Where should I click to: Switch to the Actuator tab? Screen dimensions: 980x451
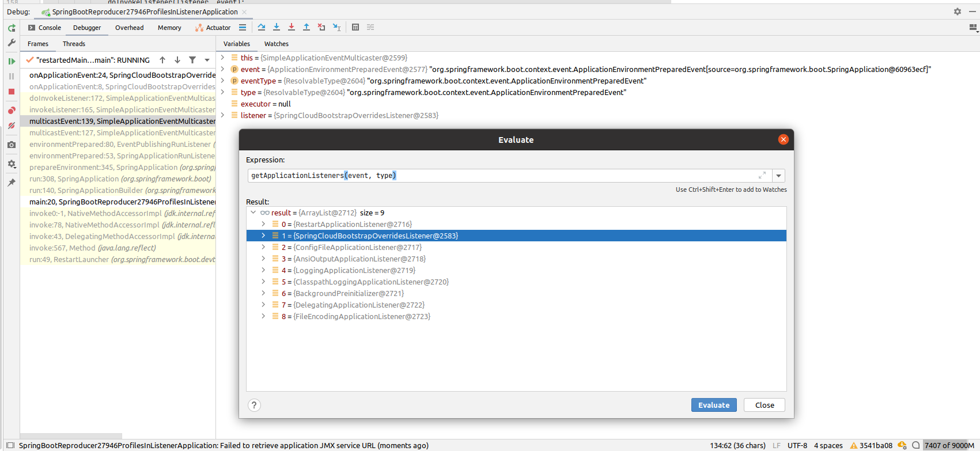click(213, 28)
